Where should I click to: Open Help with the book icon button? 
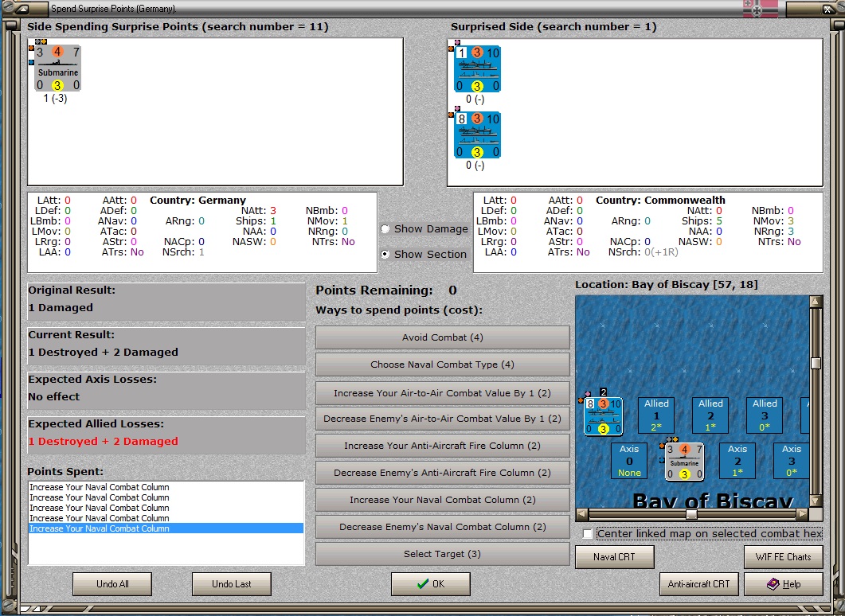783,584
